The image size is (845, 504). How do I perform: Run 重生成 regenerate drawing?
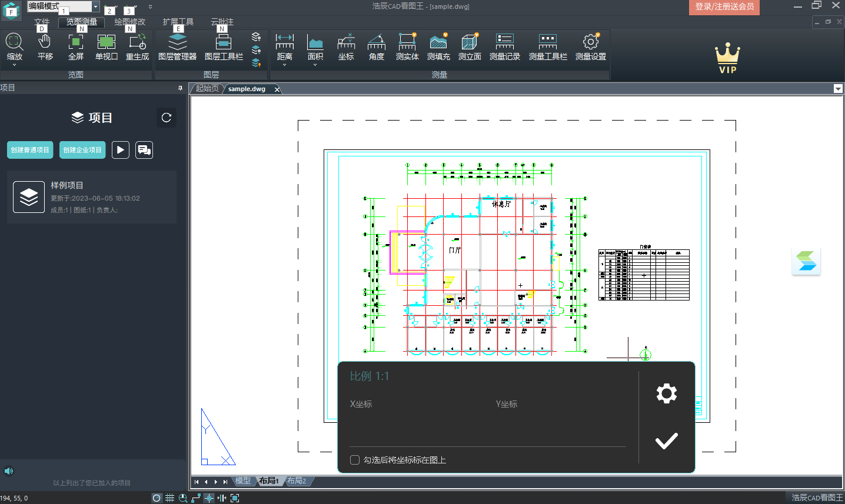coord(138,47)
